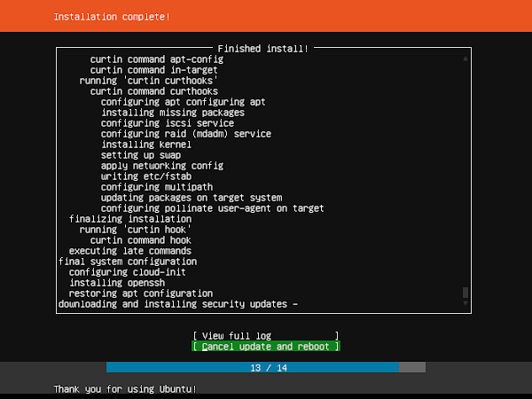Select 'executing late commands' log line

pyautogui.click(x=130, y=251)
